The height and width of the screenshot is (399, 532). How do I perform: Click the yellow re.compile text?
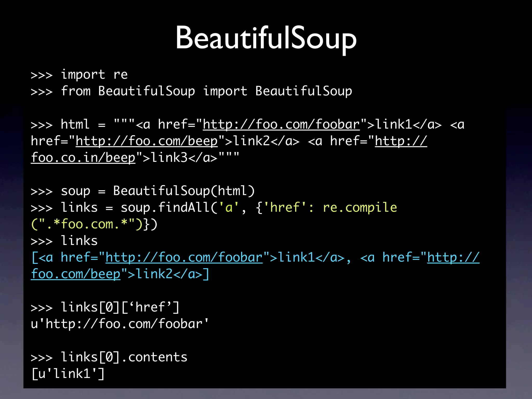click(360, 208)
